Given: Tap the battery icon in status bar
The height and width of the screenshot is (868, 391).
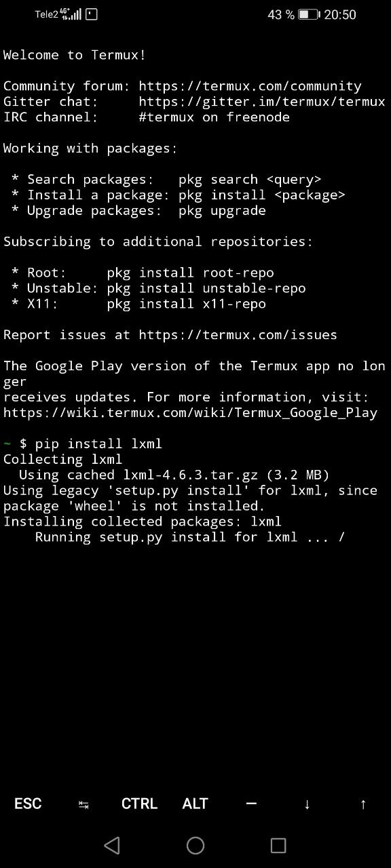Looking at the screenshot, I should (309, 14).
